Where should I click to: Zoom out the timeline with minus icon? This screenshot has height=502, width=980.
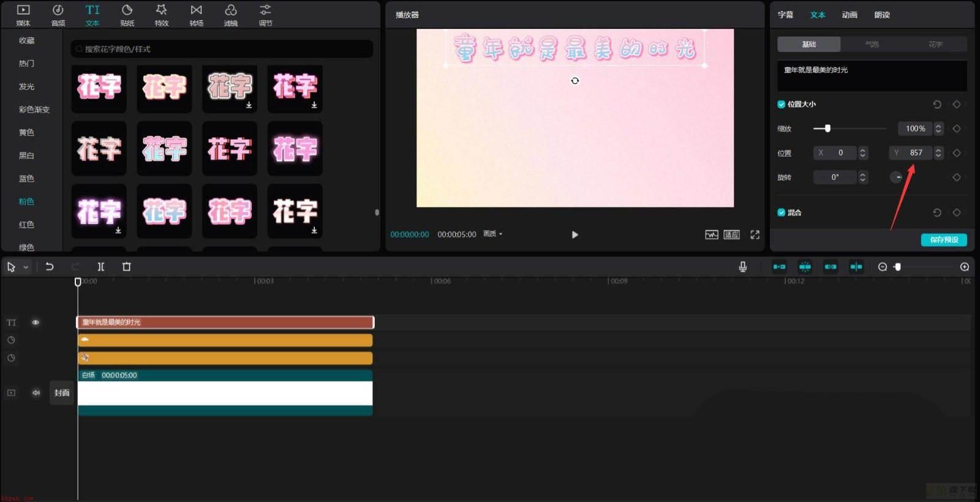(883, 267)
